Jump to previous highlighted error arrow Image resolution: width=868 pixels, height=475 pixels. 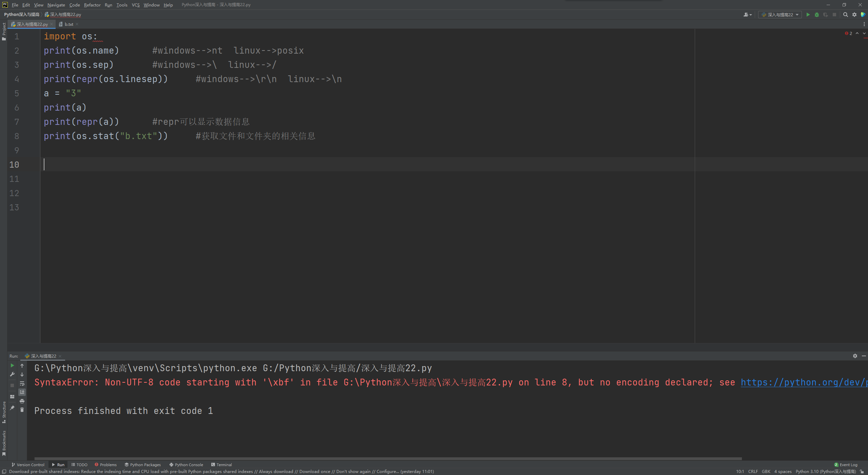point(857,33)
